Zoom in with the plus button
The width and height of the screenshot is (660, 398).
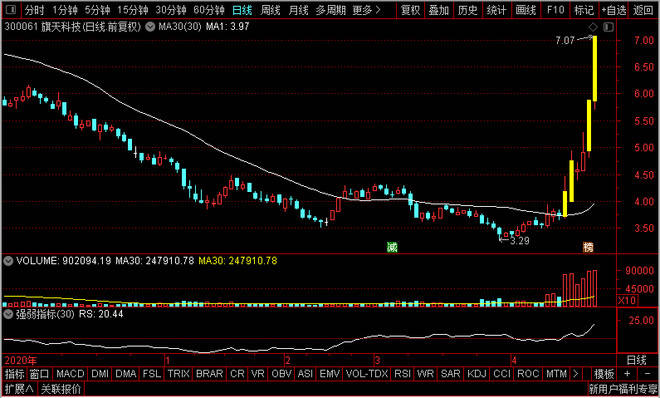click(x=627, y=374)
